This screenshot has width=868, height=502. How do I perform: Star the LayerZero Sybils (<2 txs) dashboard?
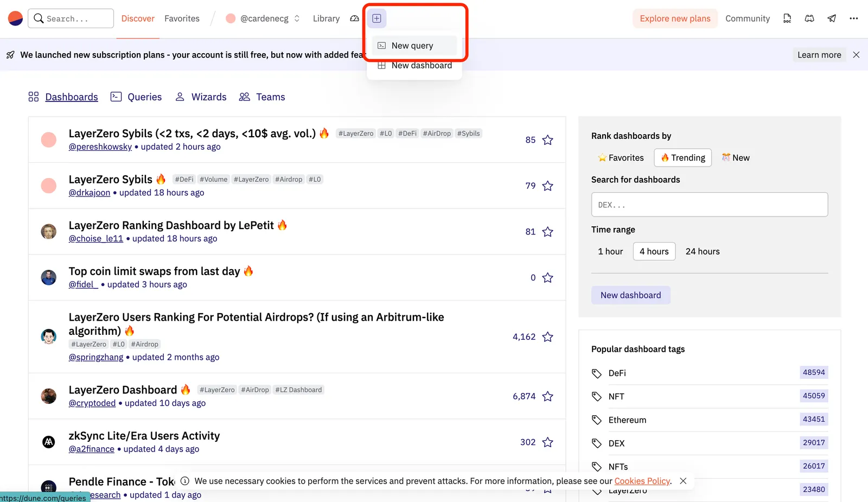pyautogui.click(x=548, y=140)
